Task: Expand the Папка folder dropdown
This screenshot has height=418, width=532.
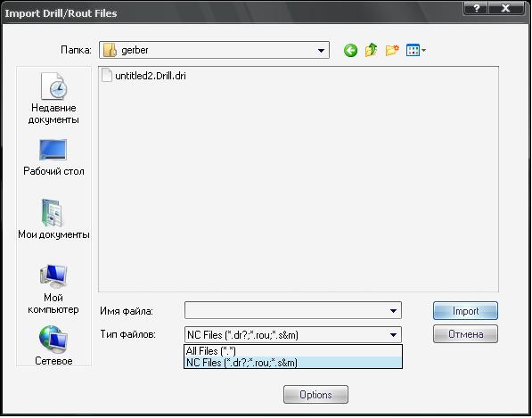Action: [321, 51]
